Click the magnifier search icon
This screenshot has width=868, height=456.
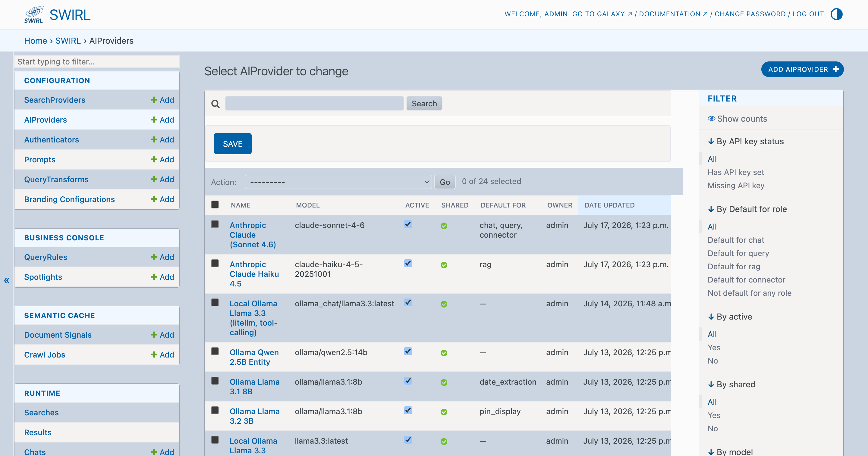(215, 104)
